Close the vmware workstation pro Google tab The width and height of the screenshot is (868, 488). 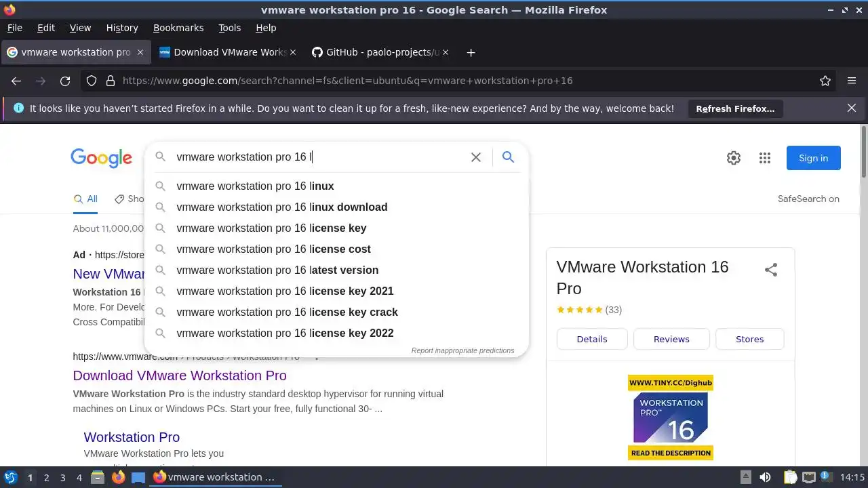point(140,52)
